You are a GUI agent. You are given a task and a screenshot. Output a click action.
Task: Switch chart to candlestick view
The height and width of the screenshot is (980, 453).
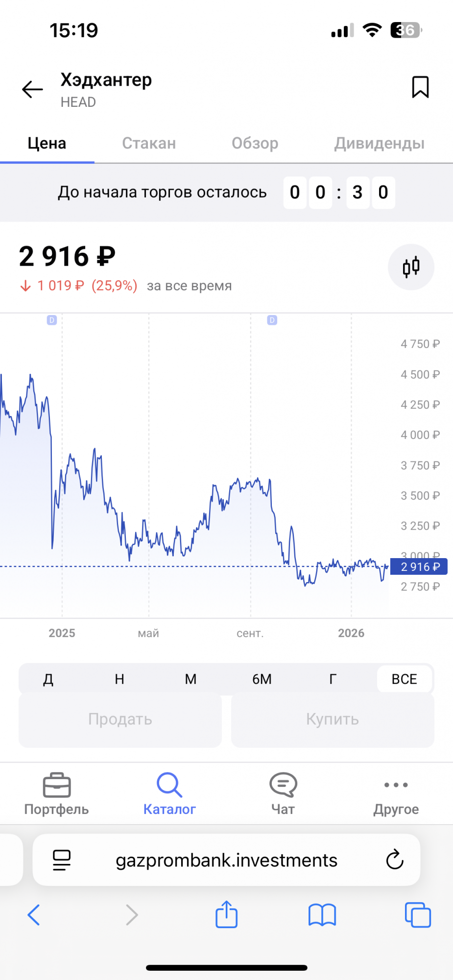click(x=411, y=267)
